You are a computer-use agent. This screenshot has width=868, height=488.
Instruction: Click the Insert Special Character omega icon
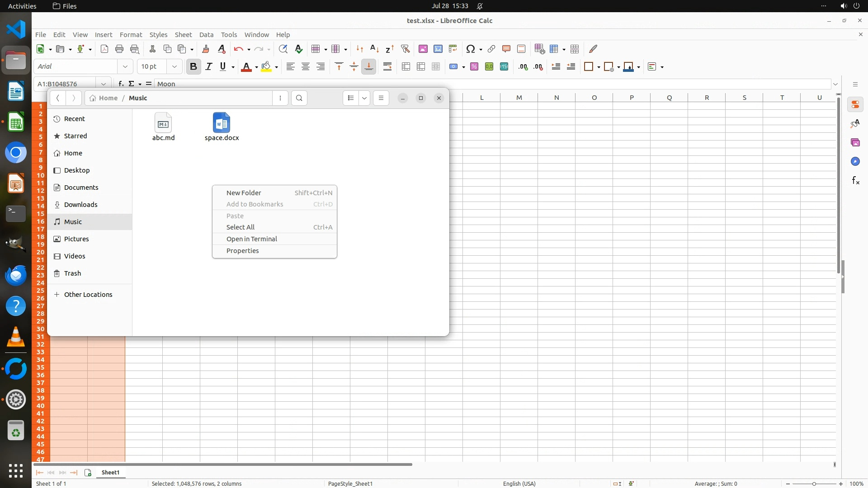tap(470, 49)
